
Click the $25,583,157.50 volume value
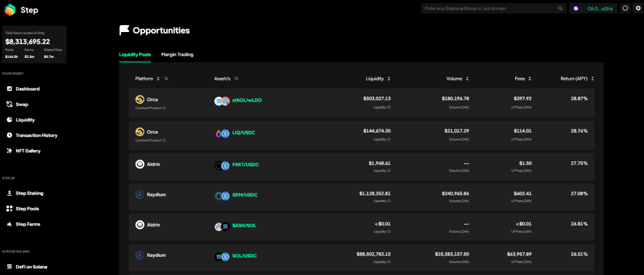tap(452, 254)
